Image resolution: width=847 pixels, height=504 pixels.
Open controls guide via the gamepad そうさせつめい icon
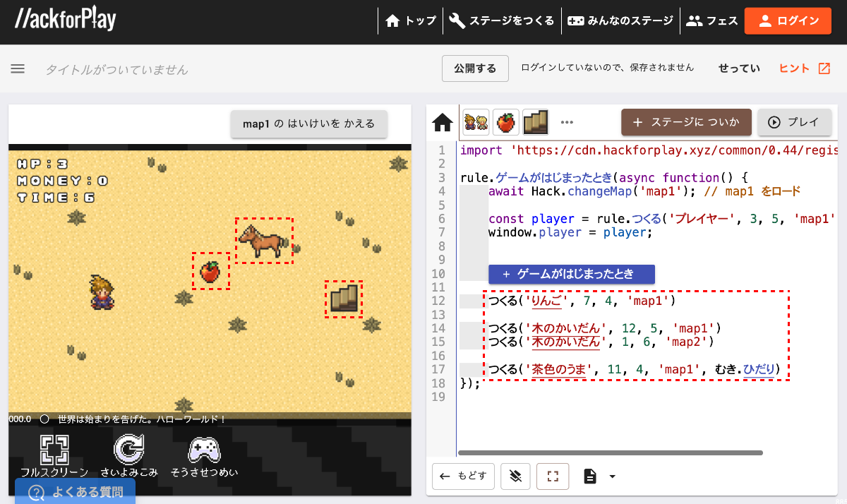click(x=203, y=450)
